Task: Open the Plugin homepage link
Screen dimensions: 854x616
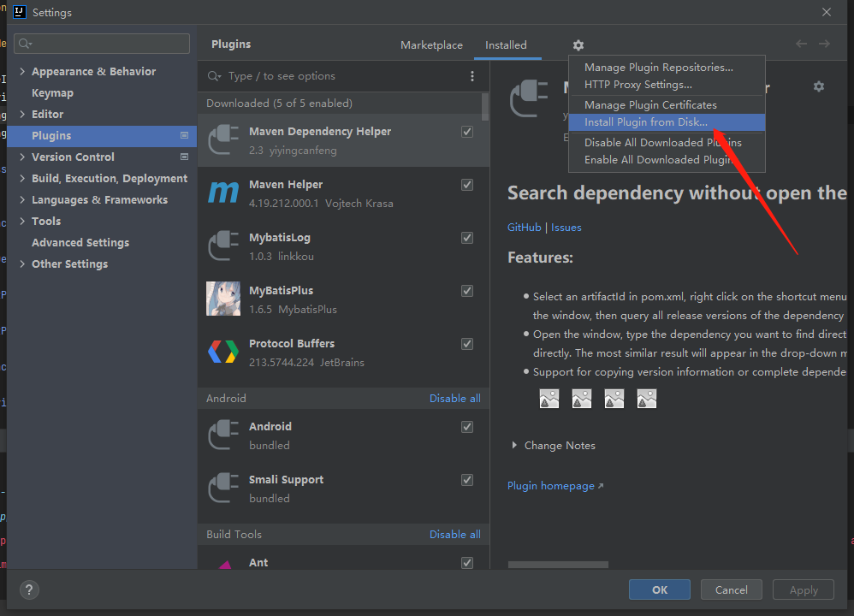Action: point(551,486)
